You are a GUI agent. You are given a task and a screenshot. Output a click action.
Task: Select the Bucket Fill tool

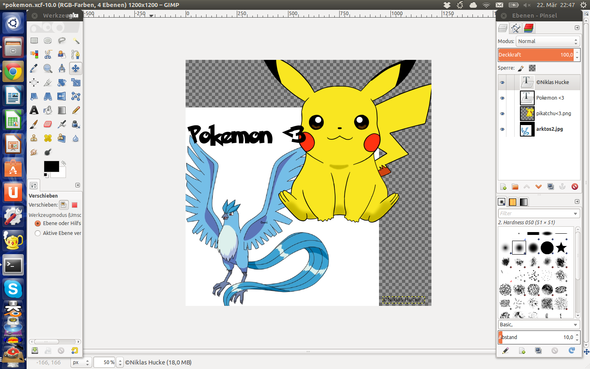tap(48, 110)
